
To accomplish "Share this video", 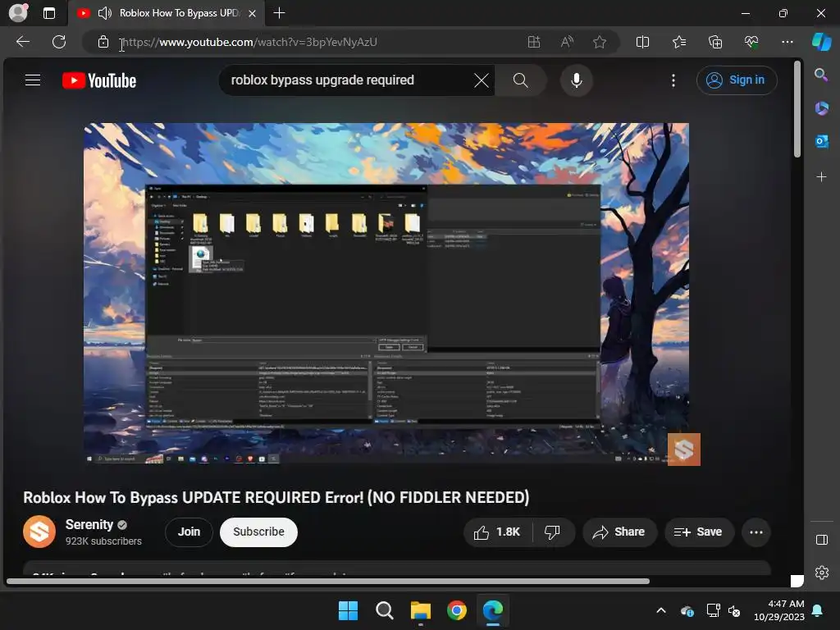I will [x=619, y=532].
